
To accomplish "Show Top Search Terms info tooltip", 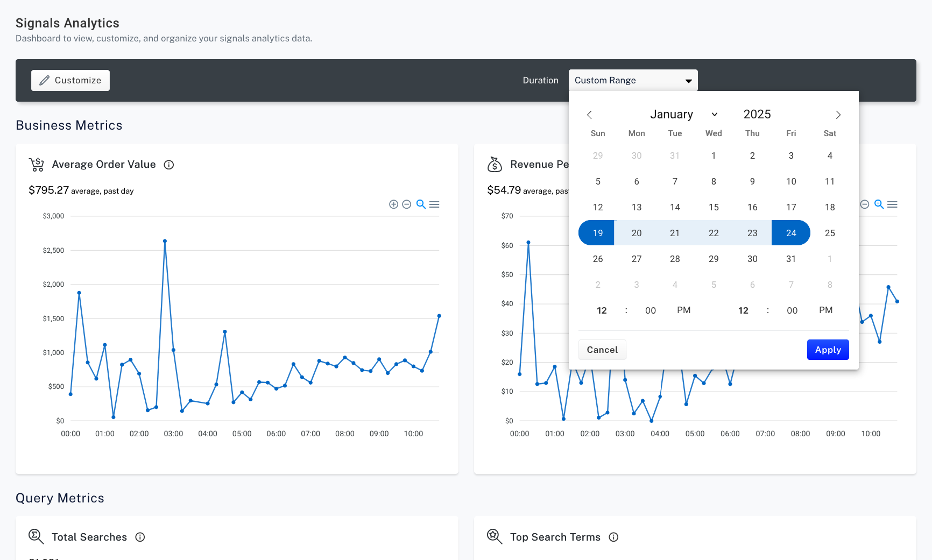I will coord(613,537).
